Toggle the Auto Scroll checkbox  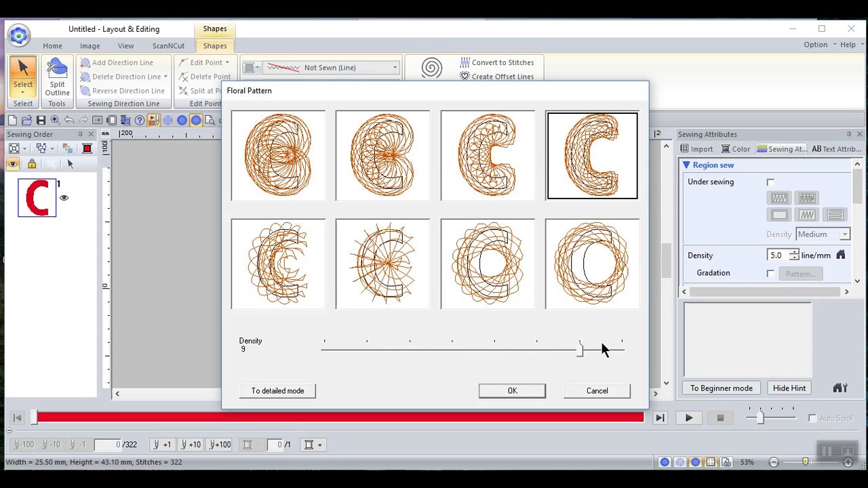[x=812, y=418]
